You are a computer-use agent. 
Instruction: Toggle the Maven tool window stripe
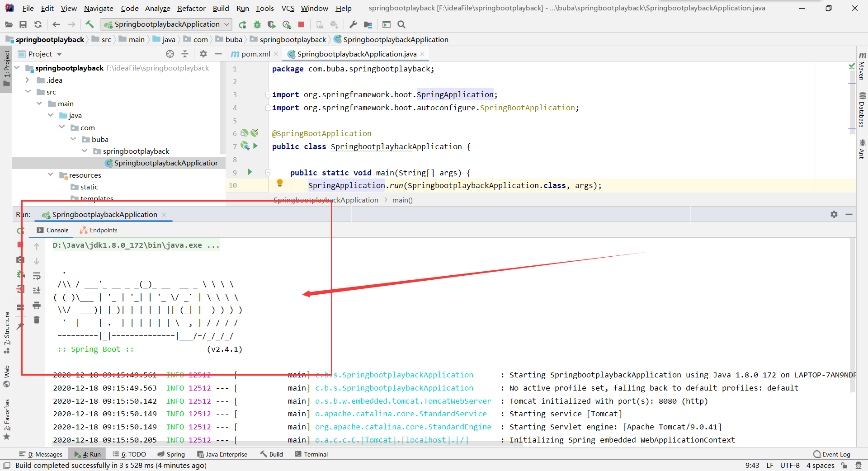(862, 66)
